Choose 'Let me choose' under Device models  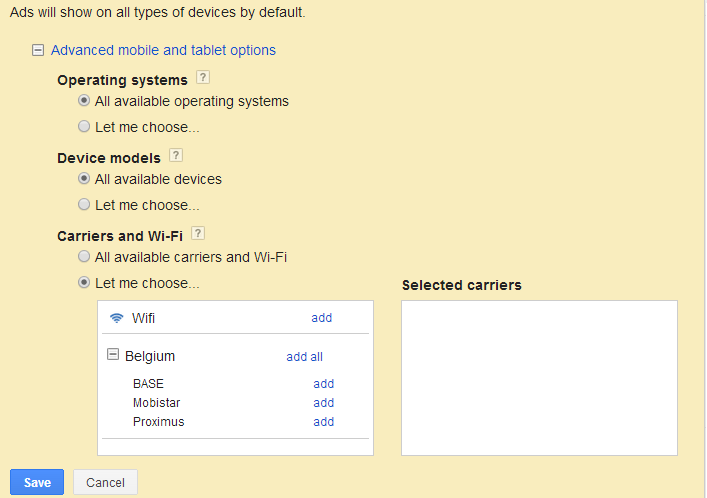click(x=84, y=205)
